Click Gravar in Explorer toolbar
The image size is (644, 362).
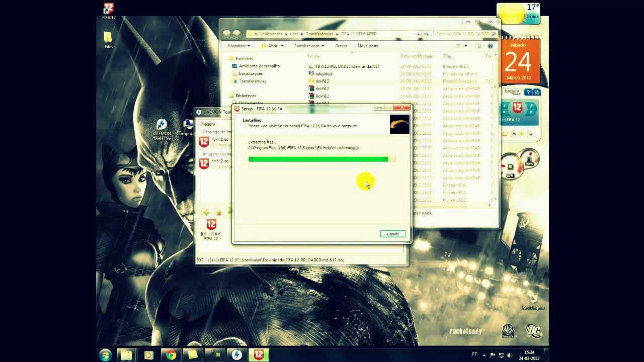(341, 46)
